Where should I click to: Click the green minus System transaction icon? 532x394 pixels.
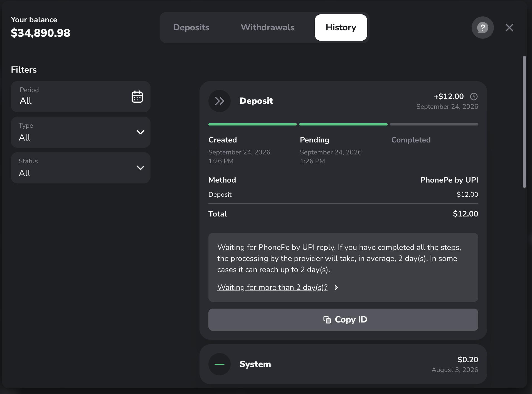point(220,364)
